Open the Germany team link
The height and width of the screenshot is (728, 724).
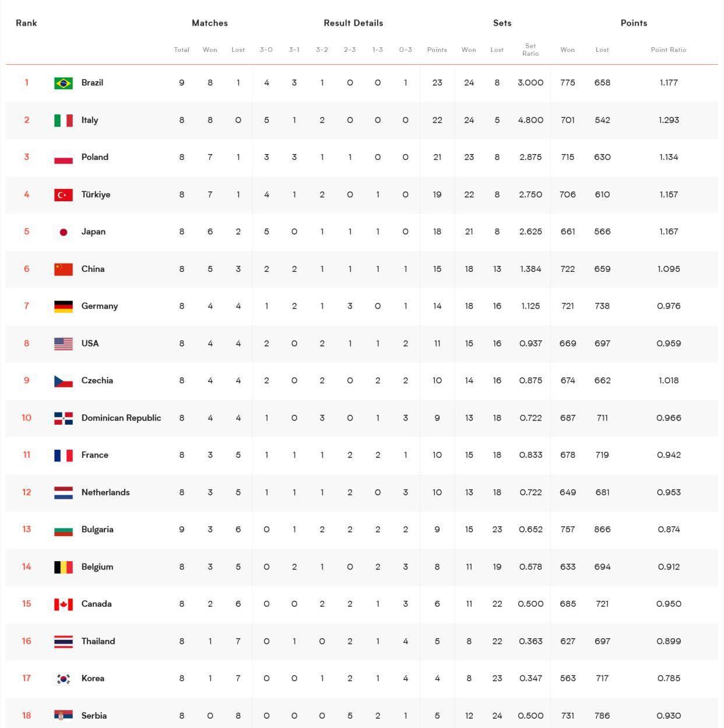click(x=100, y=306)
